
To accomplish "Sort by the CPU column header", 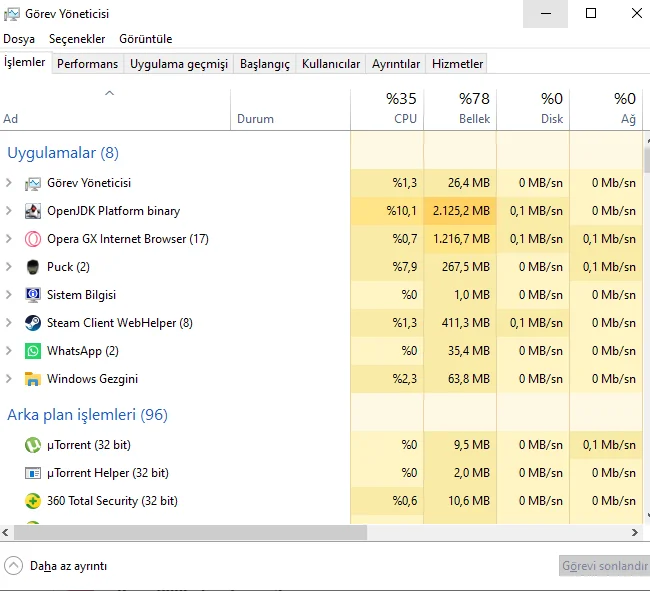I will pyautogui.click(x=387, y=109).
